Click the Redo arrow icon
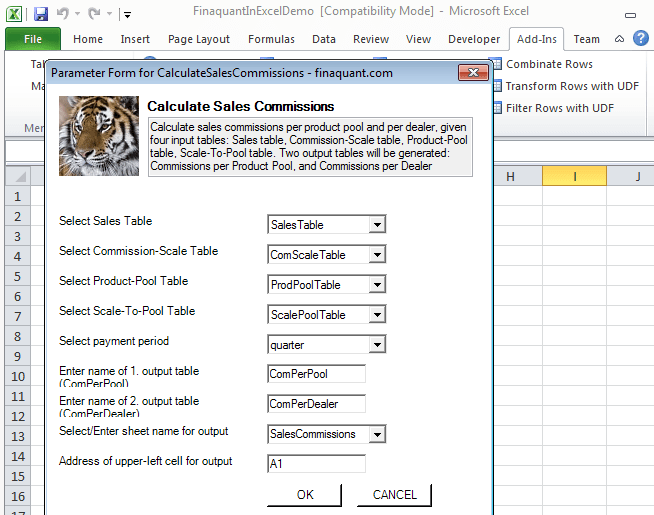This screenshot has width=654, height=515. [92, 14]
